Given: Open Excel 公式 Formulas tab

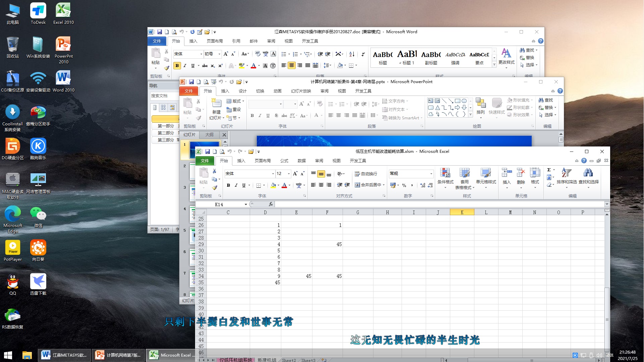Looking at the screenshot, I should pyautogui.click(x=284, y=161).
